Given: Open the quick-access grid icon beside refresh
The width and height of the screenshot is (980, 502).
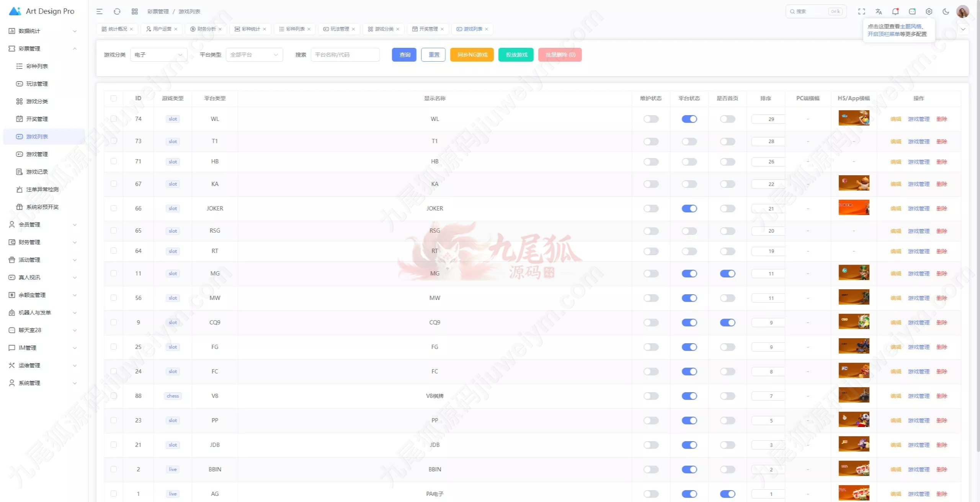Looking at the screenshot, I should coord(135,11).
